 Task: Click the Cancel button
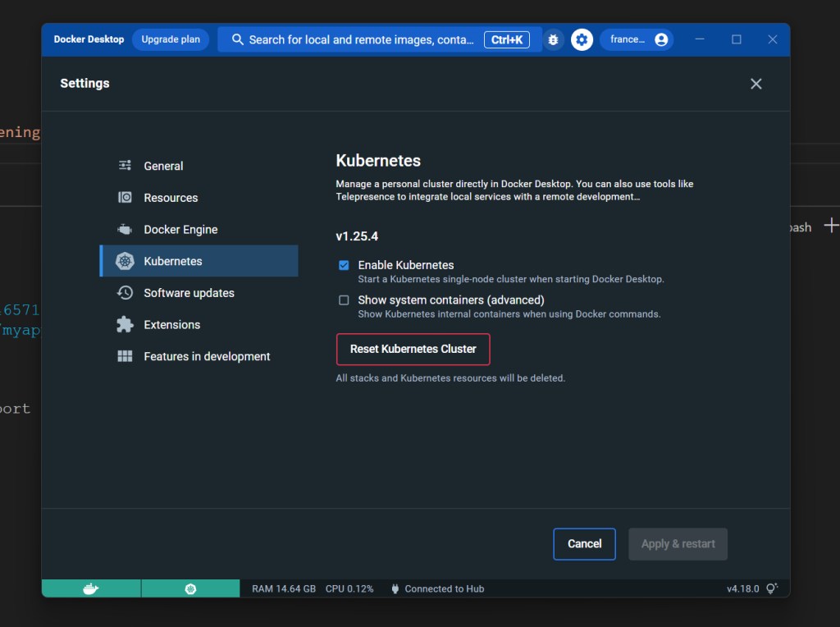[584, 544]
